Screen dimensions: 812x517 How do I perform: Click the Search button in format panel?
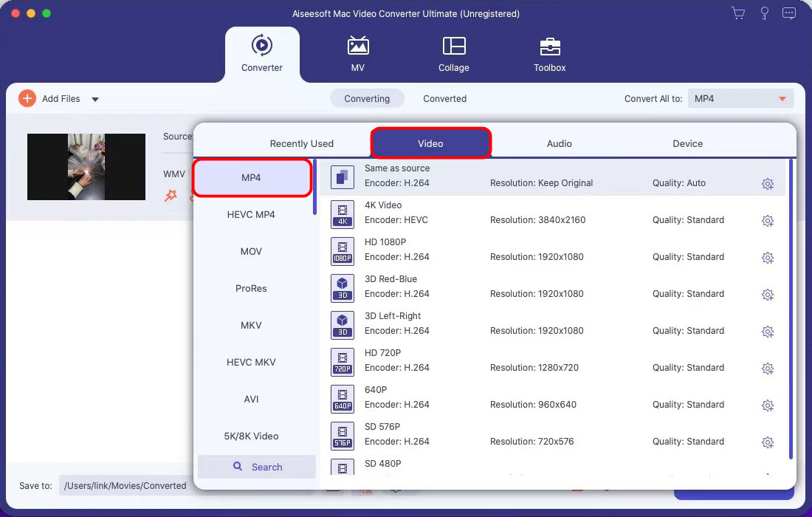tap(257, 467)
